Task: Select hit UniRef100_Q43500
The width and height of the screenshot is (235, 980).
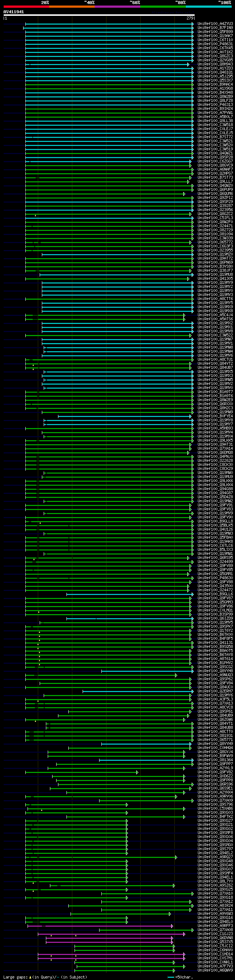Action: click(x=215, y=586)
